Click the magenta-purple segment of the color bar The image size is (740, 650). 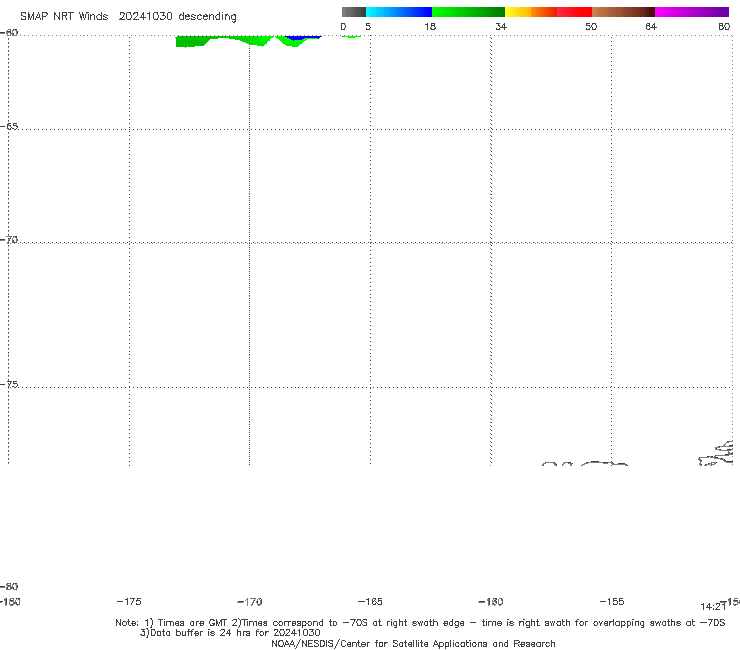coord(692,12)
